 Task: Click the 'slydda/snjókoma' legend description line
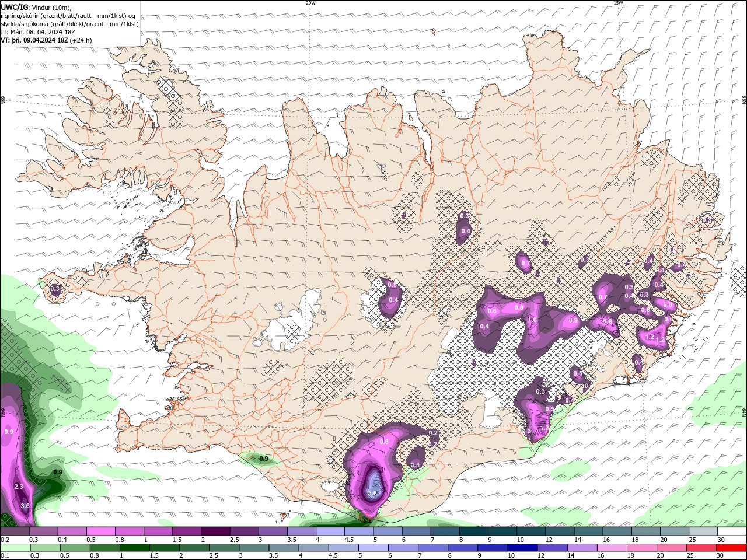click(x=70, y=24)
